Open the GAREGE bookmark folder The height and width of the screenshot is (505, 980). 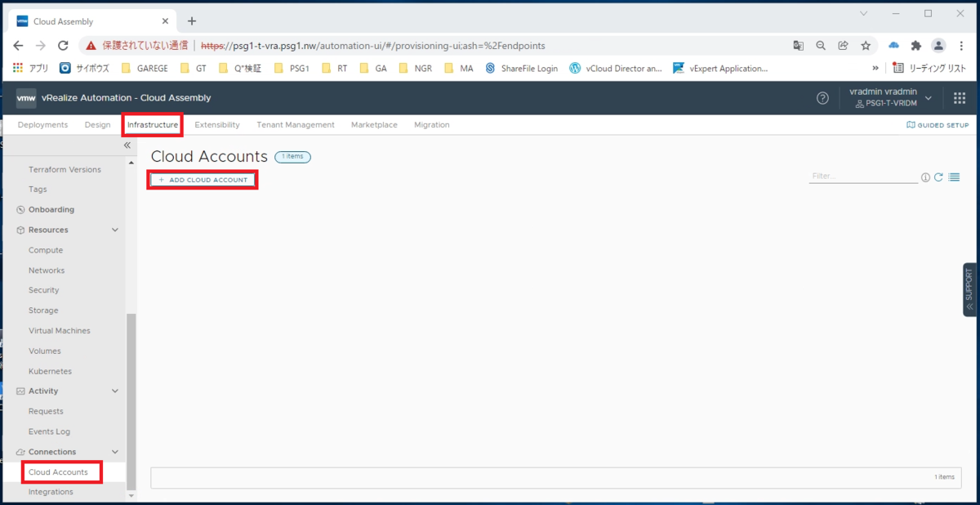pyautogui.click(x=145, y=69)
